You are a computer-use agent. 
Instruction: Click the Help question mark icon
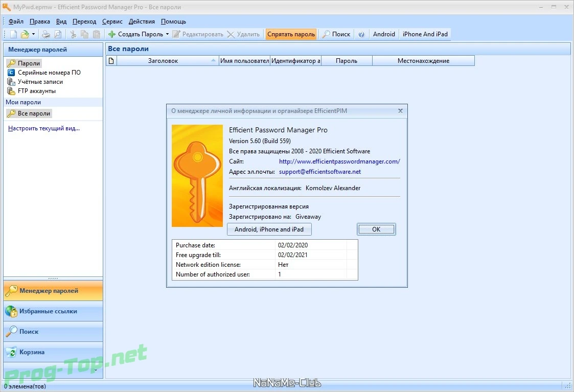pos(361,34)
